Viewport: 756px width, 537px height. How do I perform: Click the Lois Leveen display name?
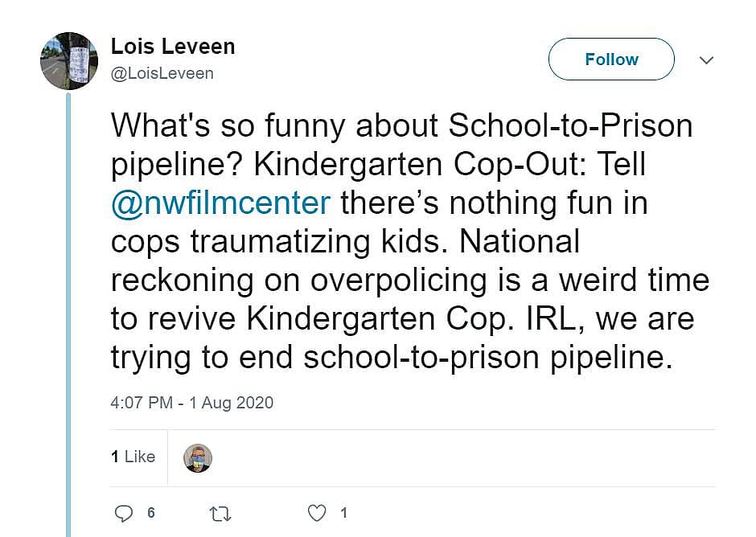tap(173, 47)
